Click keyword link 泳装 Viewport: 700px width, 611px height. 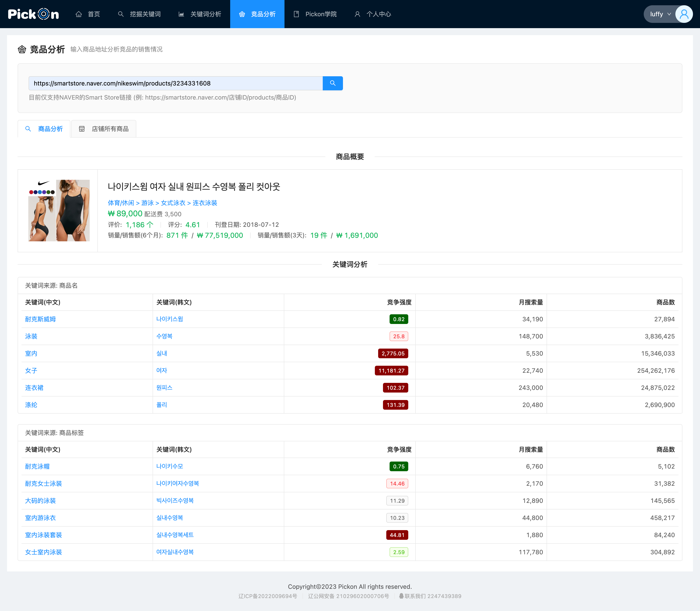point(31,336)
